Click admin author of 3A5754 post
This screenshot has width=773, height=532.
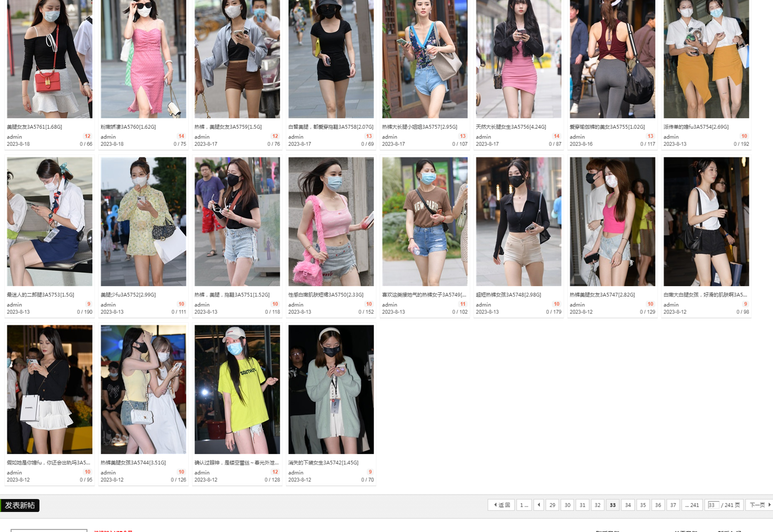671,137
